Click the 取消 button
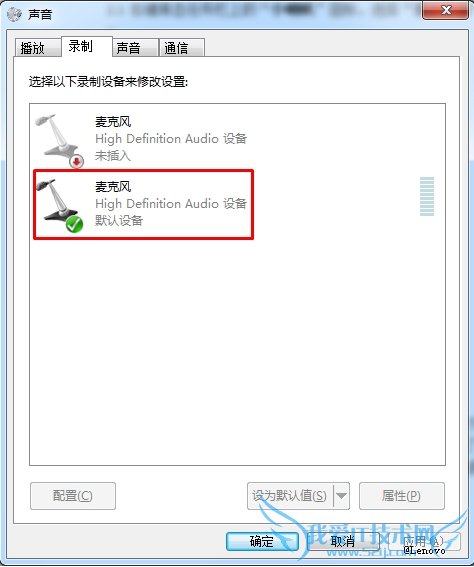 343,541
